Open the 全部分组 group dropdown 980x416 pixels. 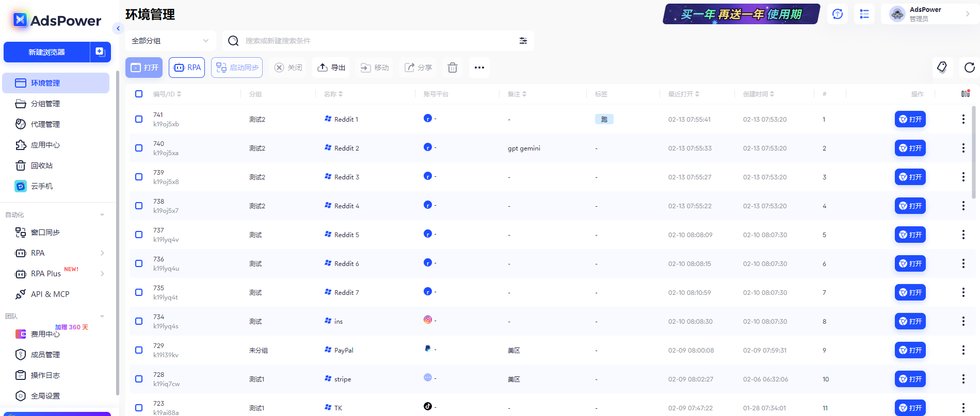170,41
